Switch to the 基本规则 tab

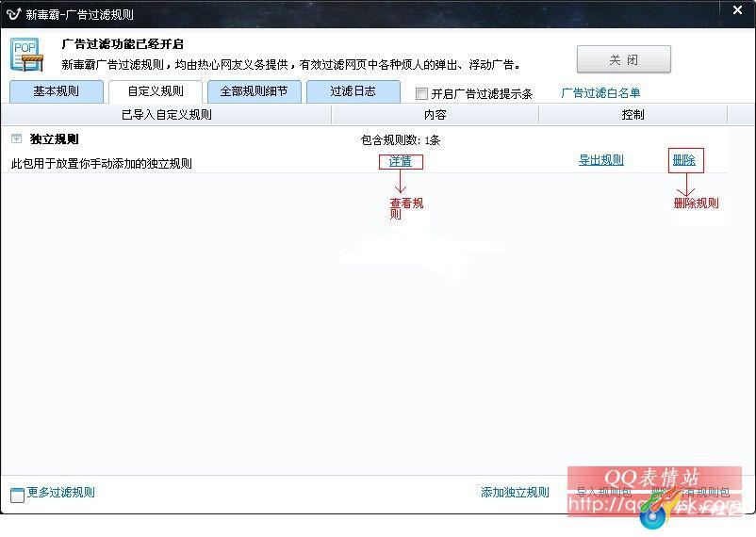[x=56, y=91]
